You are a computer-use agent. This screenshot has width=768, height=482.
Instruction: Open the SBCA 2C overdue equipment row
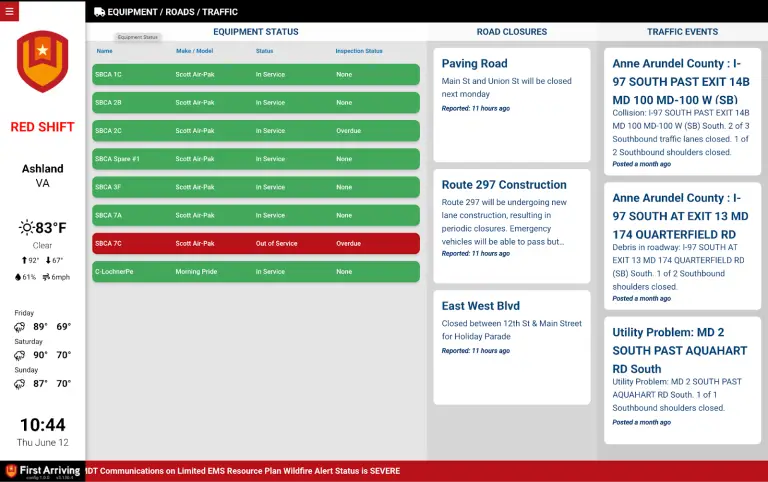tap(256, 131)
